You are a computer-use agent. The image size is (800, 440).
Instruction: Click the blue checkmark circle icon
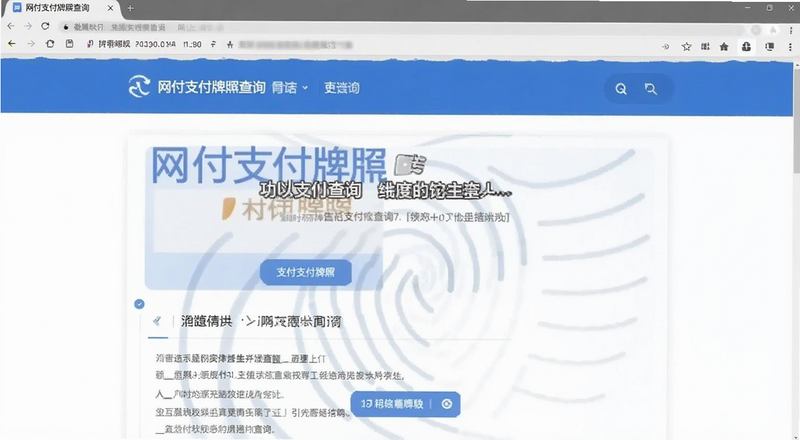tap(139, 304)
